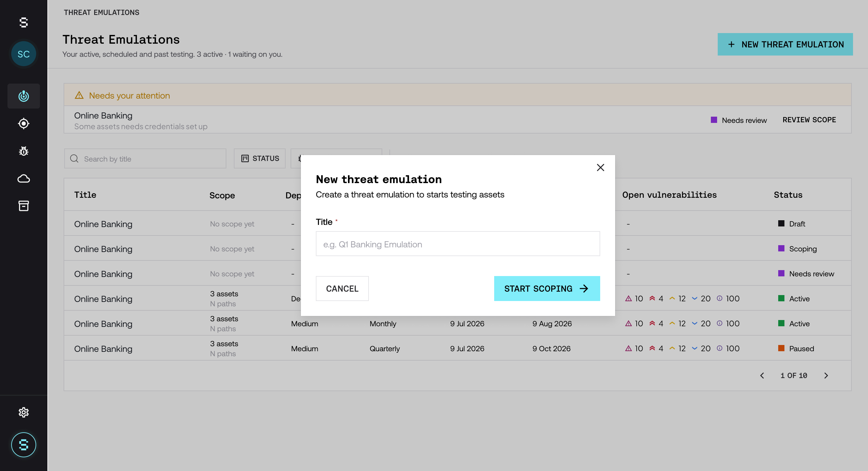Open the cloud sidebar icon
Image resolution: width=868 pixels, height=471 pixels.
click(x=24, y=178)
